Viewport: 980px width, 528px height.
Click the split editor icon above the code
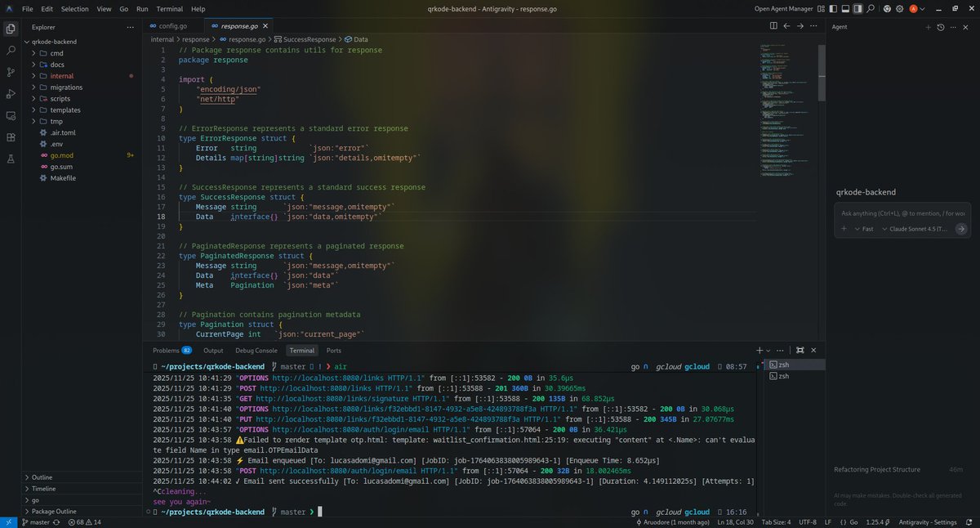773,25
